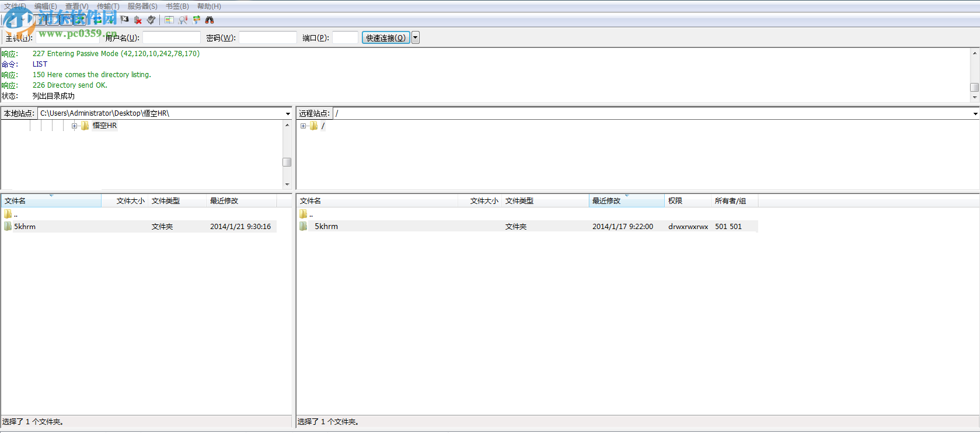980x433 pixels.
Task: Click the local site path field
Action: [x=161, y=113]
